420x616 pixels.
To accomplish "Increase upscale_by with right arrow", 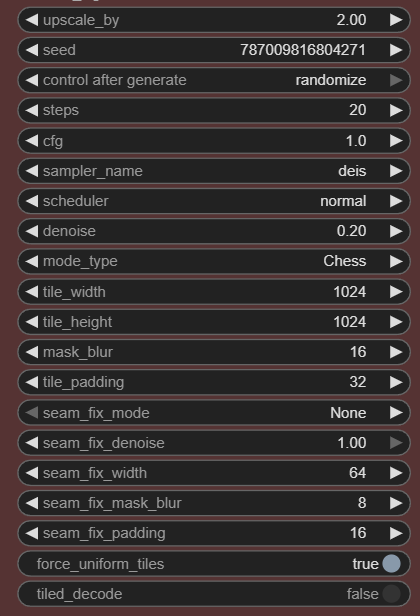I will [x=396, y=20].
